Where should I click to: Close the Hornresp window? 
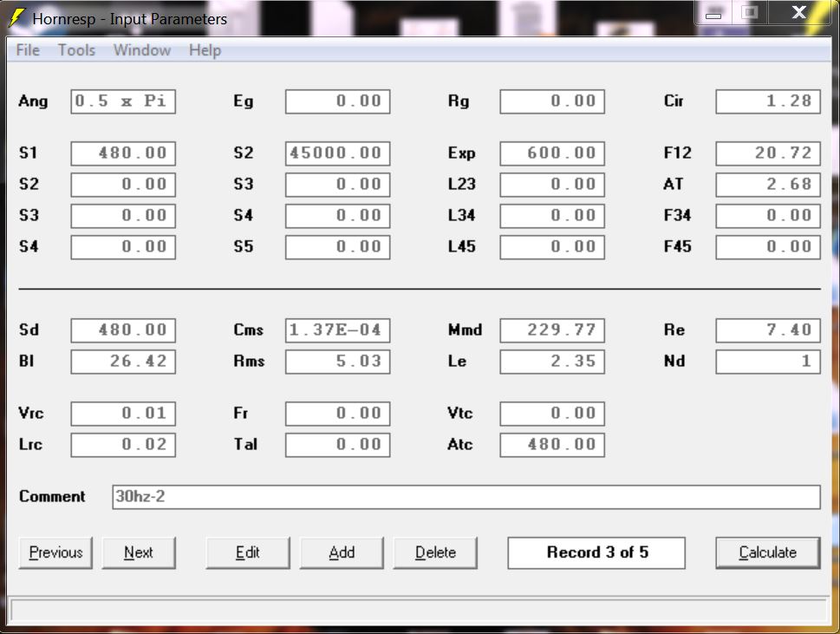pyautogui.click(x=798, y=13)
